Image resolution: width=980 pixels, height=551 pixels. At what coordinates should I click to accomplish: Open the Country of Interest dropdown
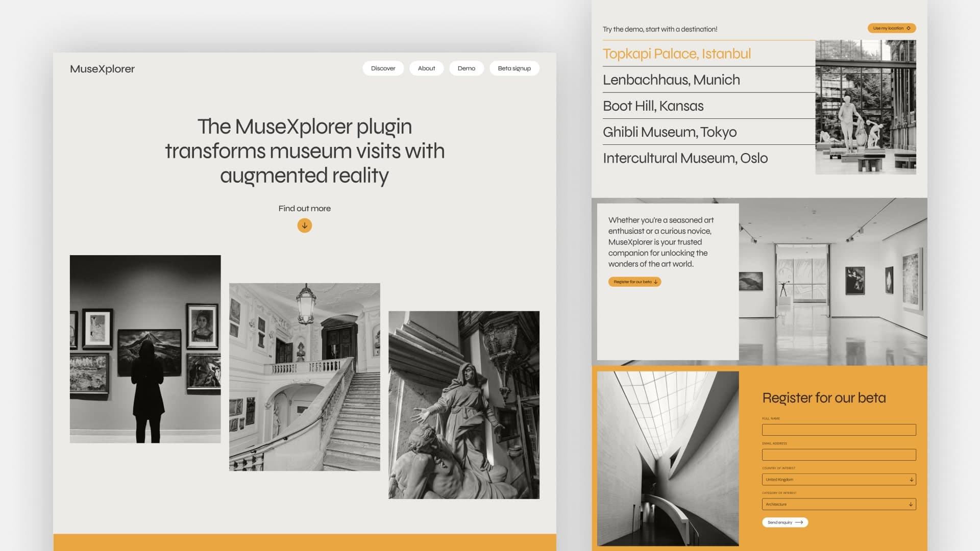pyautogui.click(x=839, y=480)
